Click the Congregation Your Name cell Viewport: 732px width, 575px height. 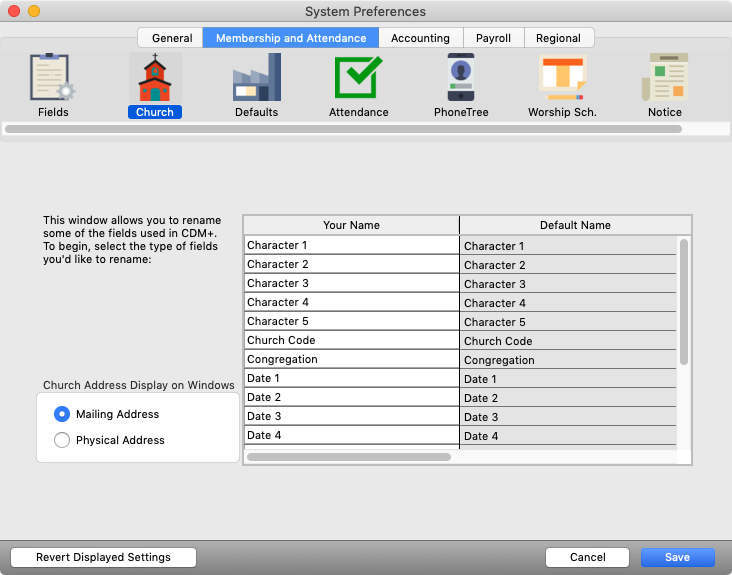(351, 359)
